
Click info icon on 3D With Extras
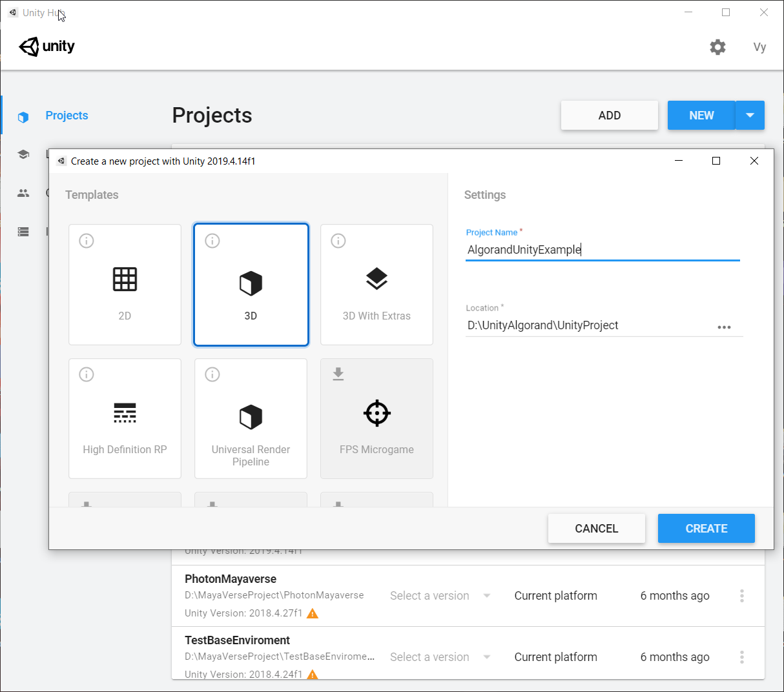click(x=338, y=241)
